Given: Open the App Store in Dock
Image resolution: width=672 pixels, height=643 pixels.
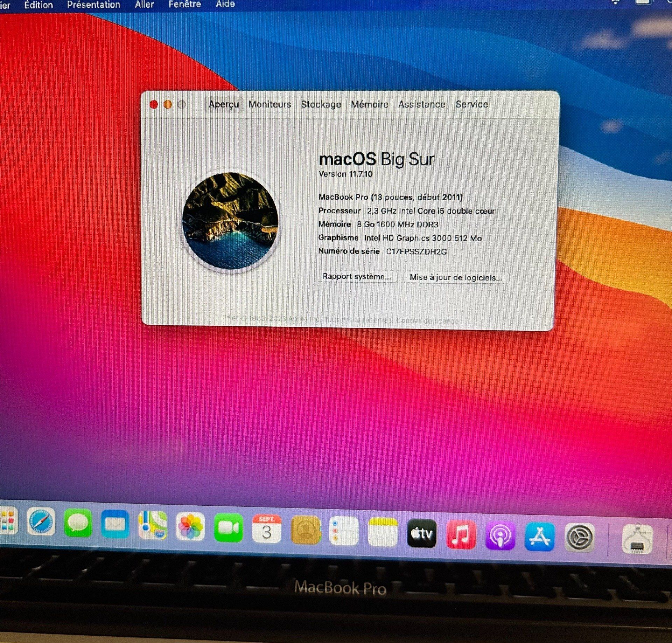Looking at the screenshot, I should 540,537.
